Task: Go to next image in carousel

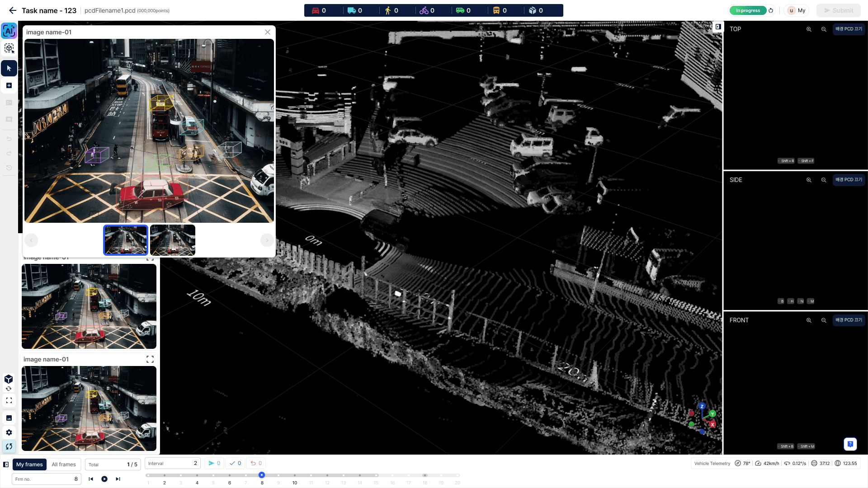Action: (x=267, y=240)
